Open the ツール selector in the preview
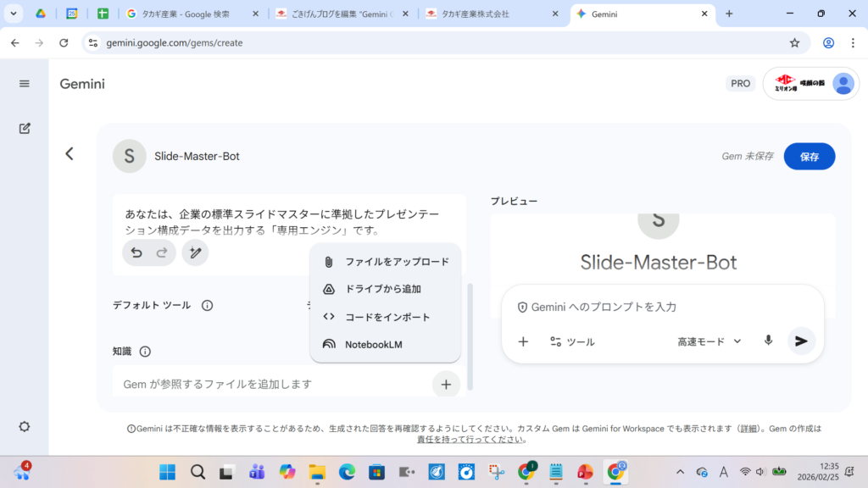Screen dimensions: 868x488 [x=572, y=341]
